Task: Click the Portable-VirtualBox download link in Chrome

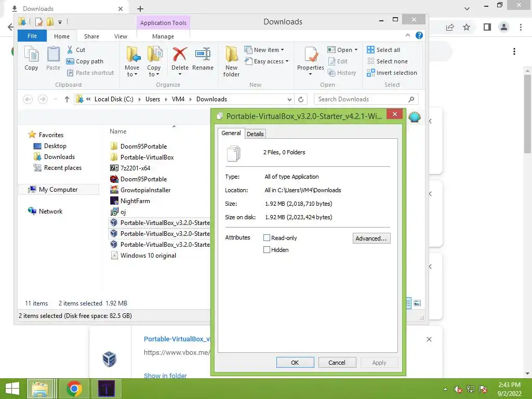Action: [177, 339]
